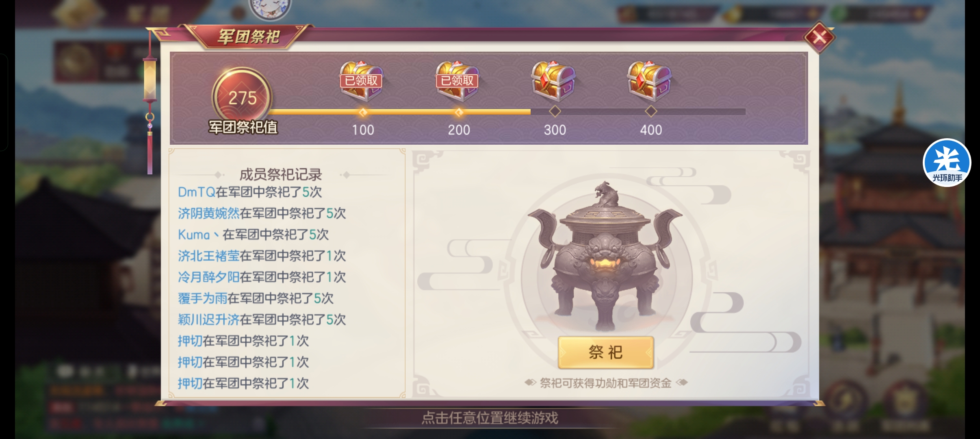Tap the 300-point treasure chest reward

[x=553, y=81]
